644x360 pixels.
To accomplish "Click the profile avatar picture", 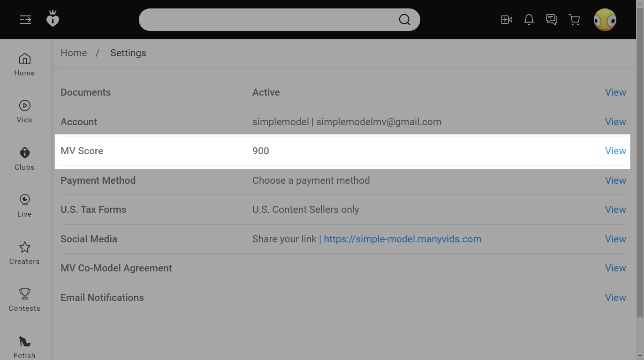I will pyautogui.click(x=605, y=20).
